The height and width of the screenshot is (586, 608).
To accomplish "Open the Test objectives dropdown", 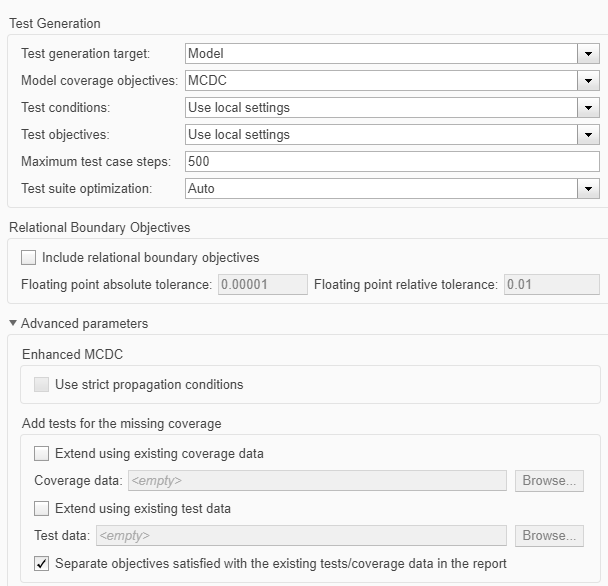I will coord(380,135).
